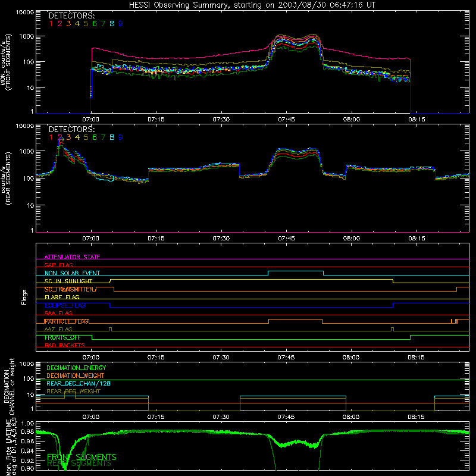Click the 07:00 tick under the rear segments plot
Screen dimensions: 476x476
[91, 239]
